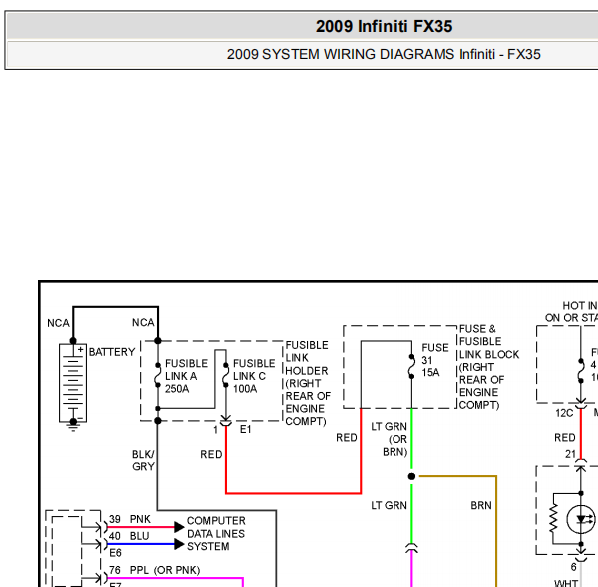The width and height of the screenshot is (598, 587).
Task: Click the 'NCA' label left of the battery wire
Action: coord(58,323)
